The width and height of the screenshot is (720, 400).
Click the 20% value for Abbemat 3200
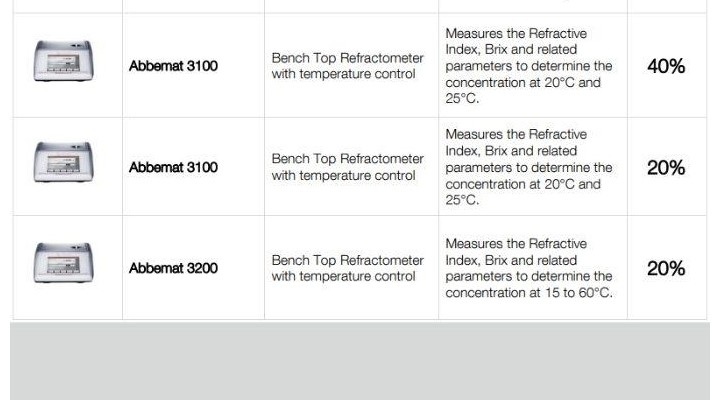666,268
